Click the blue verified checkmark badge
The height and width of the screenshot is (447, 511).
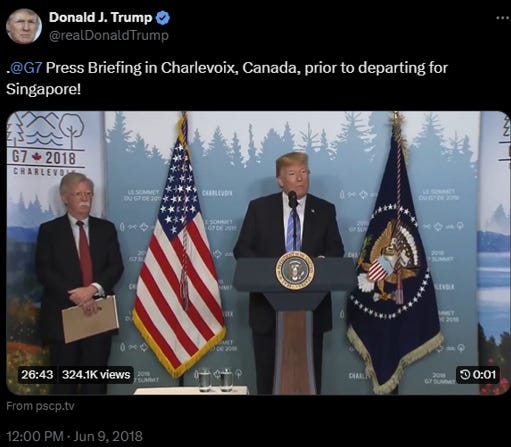click(x=163, y=18)
